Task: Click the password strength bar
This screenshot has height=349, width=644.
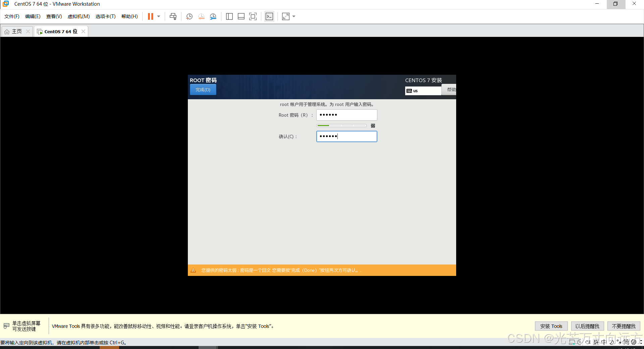Action: tap(341, 126)
